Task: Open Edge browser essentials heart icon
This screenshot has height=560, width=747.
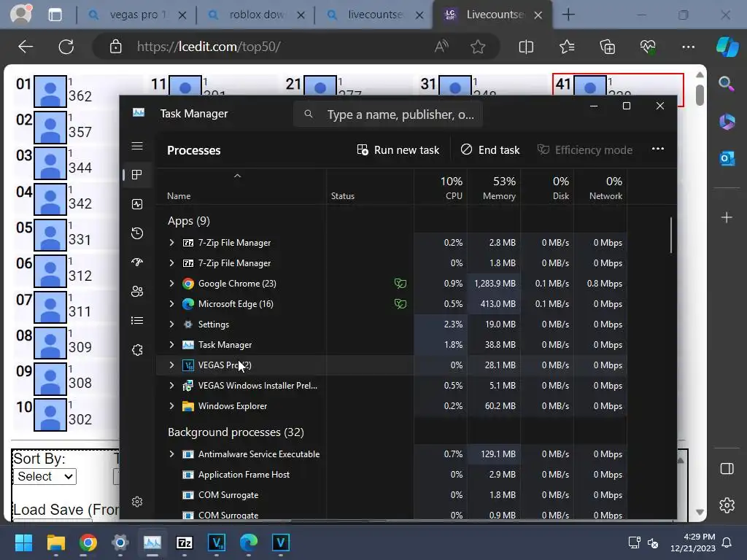Action: click(x=648, y=47)
